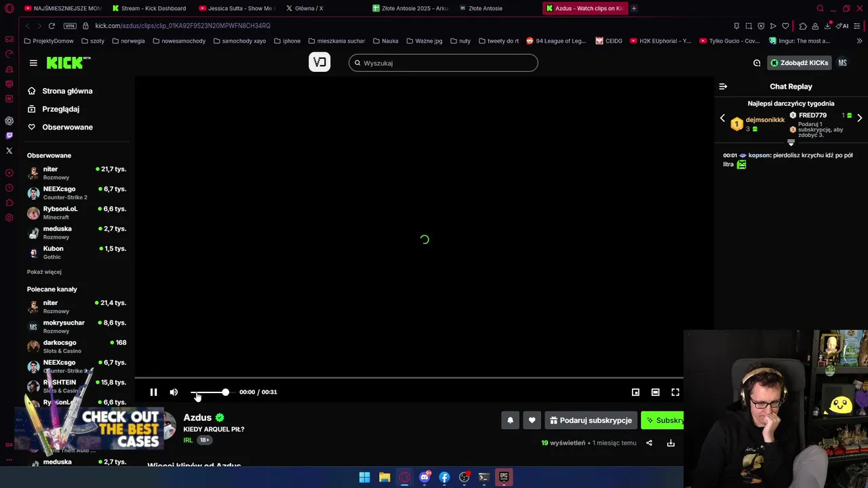Toggle theater mode icon

(x=655, y=392)
